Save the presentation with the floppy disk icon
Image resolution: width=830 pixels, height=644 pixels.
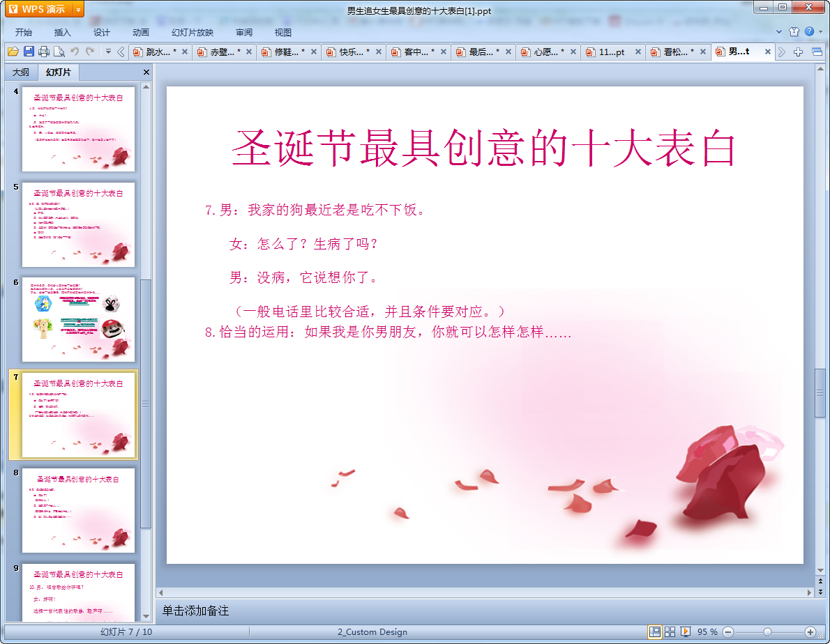coord(29,52)
